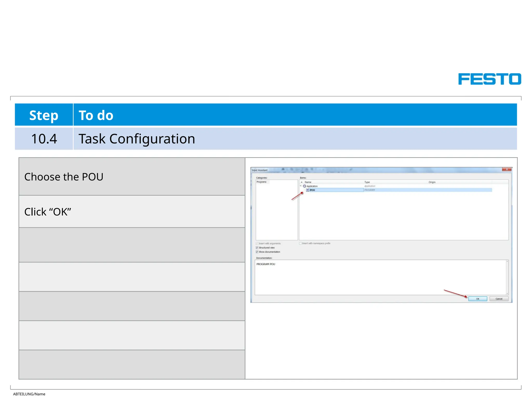The height and width of the screenshot is (399, 532).
Task: Click the Origin column header
Action: 460,182
